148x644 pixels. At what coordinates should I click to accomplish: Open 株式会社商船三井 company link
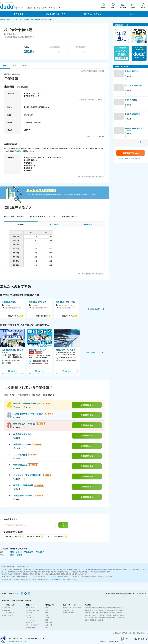131,71
